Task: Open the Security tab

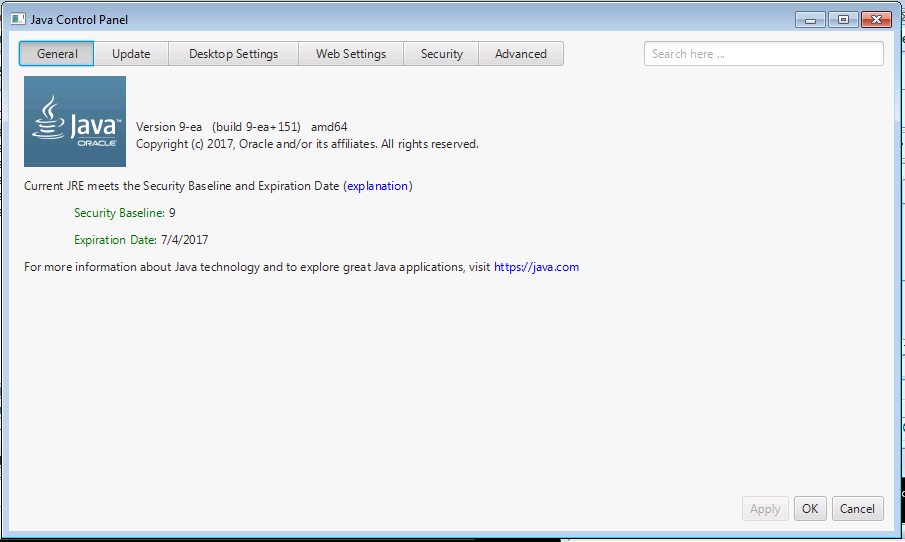Action: tap(441, 54)
